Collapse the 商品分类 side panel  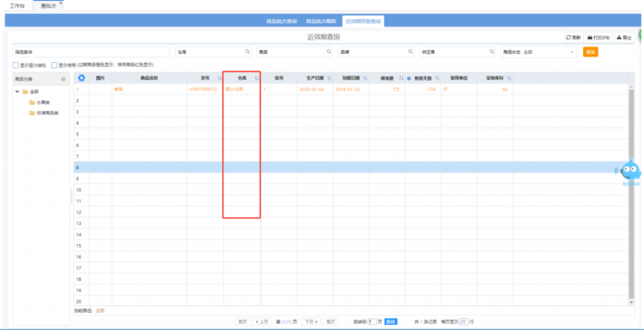(64, 79)
